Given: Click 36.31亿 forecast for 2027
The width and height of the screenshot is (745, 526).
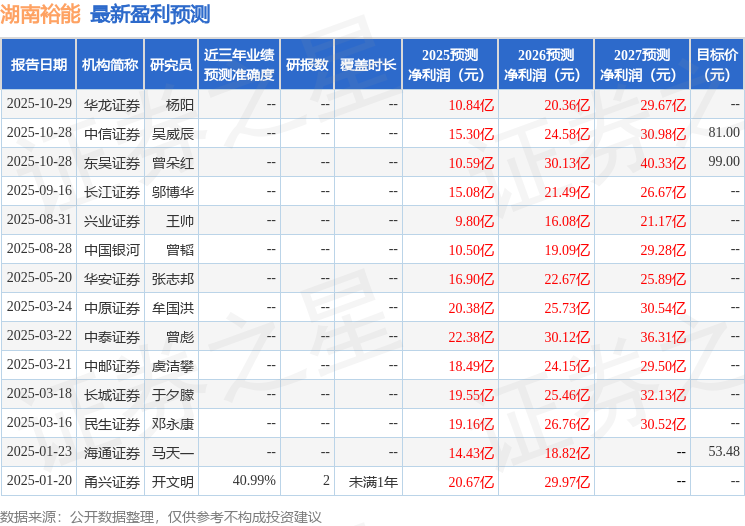Looking at the screenshot, I should coord(663,337).
